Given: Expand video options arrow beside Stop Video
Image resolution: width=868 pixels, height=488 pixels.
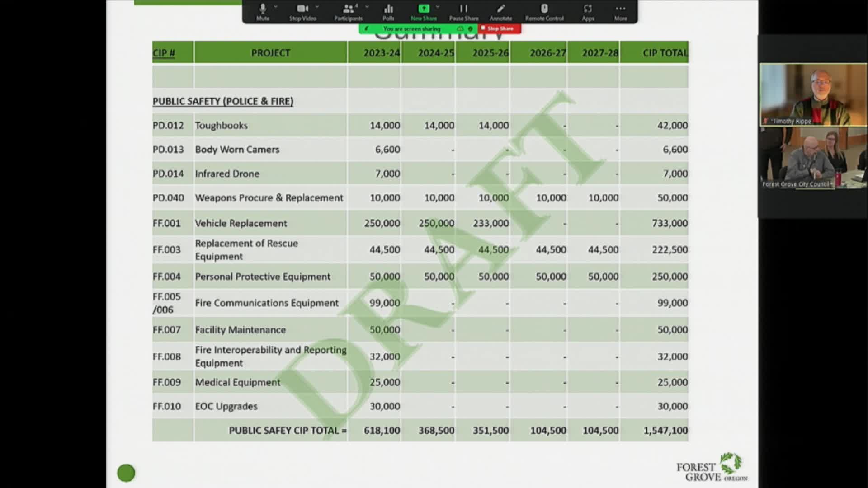Looking at the screenshot, I should coord(317,7).
